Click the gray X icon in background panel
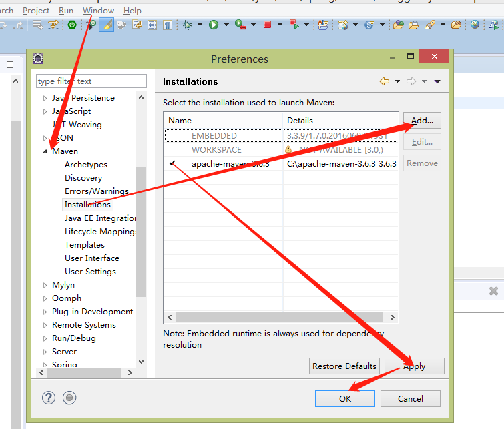This screenshot has height=429, width=504. (x=493, y=291)
